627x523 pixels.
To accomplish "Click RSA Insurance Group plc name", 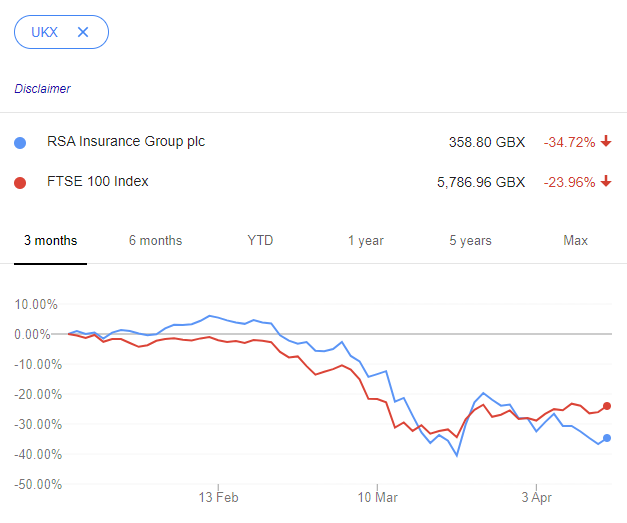I will (x=126, y=141).
